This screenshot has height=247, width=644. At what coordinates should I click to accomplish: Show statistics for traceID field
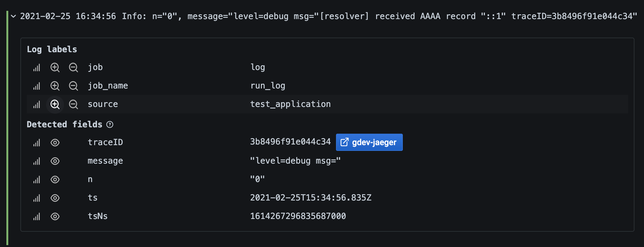click(37, 143)
